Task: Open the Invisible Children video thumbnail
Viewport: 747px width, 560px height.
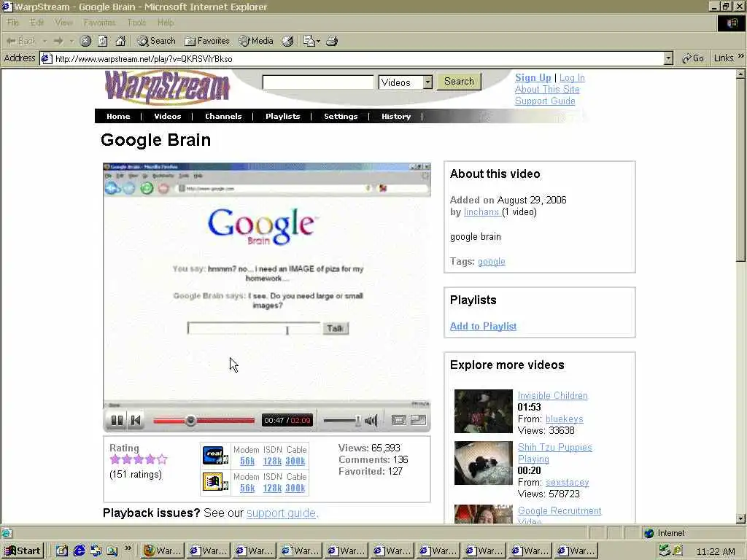Action: [483, 411]
